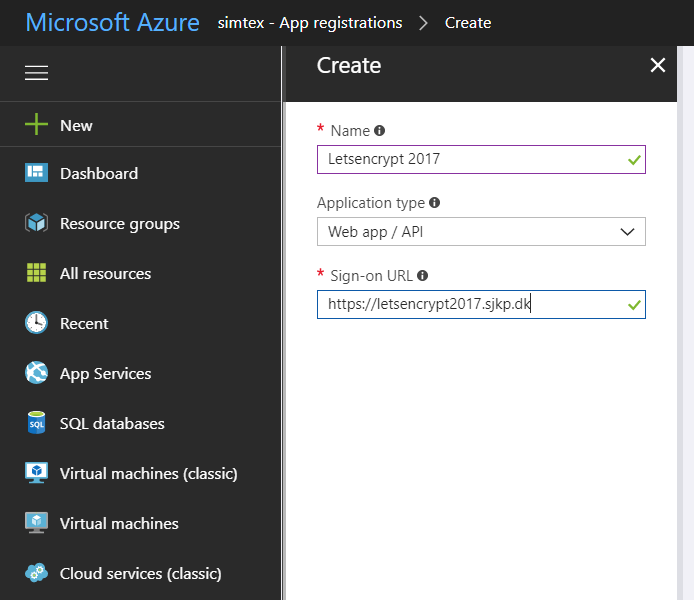The height and width of the screenshot is (600, 694).
Task: Click the Name info icon
Action: coord(380,131)
